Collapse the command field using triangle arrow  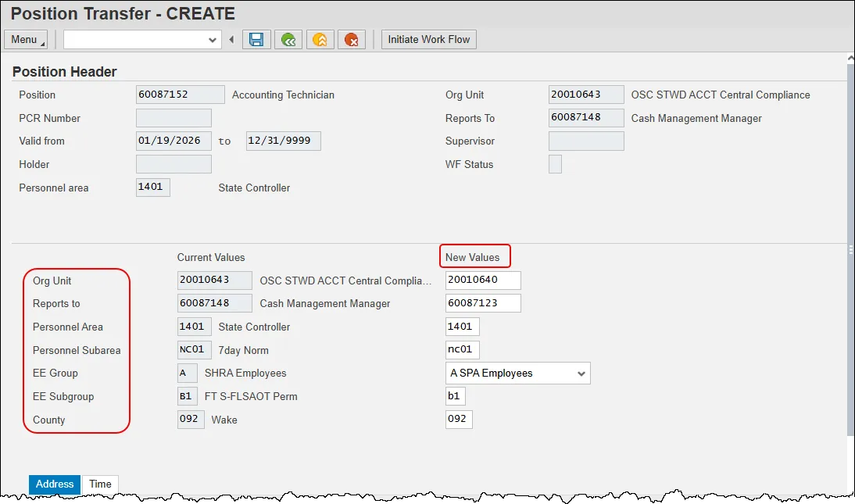point(231,40)
